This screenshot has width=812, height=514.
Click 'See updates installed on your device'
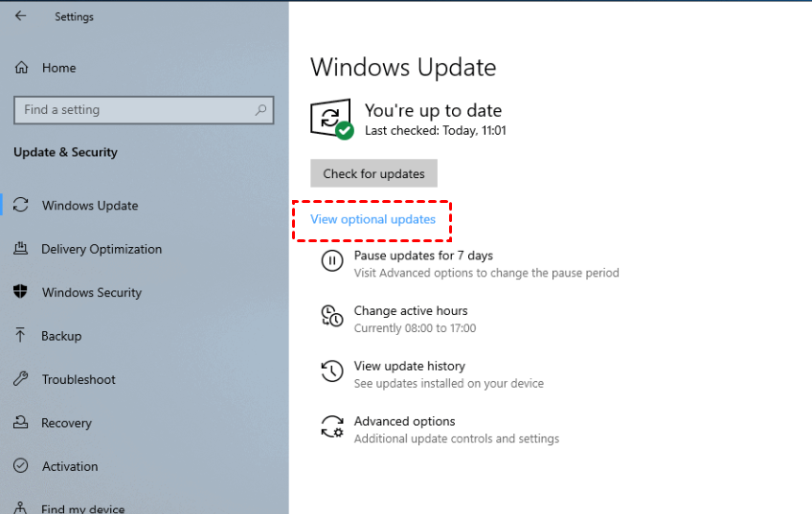coord(449,384)
